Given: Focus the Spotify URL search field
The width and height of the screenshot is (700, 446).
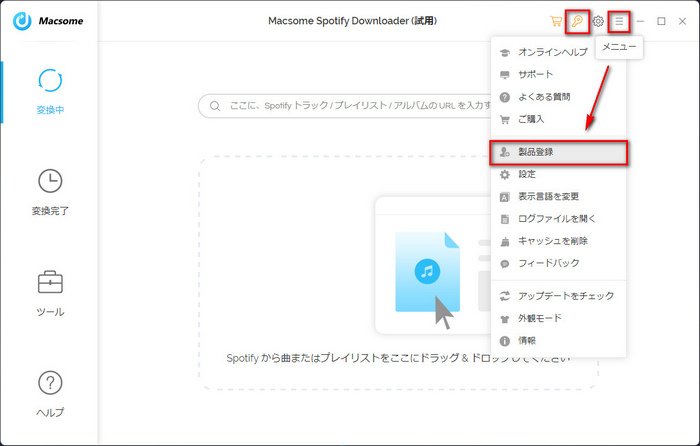Looking at the screenshot, I should tap(345, 106).
